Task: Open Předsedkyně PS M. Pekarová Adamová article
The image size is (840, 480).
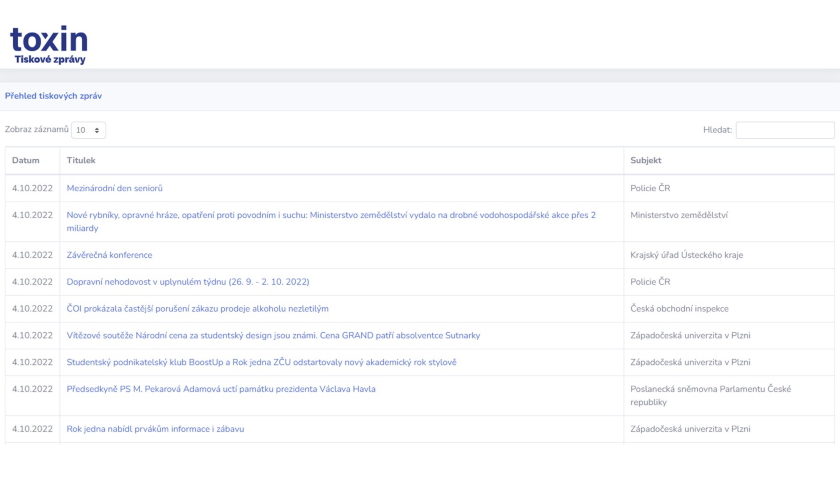Action: [221, 389]
